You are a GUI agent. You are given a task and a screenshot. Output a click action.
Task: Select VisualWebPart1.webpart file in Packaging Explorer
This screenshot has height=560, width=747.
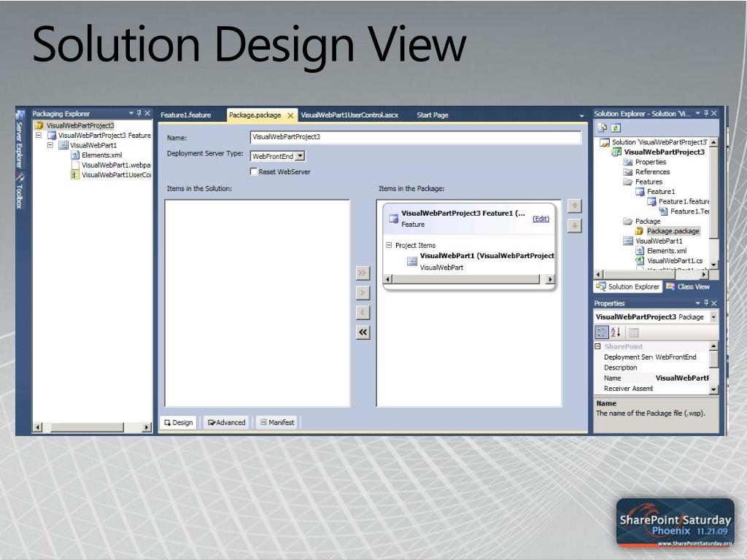[x=116, y=166]
